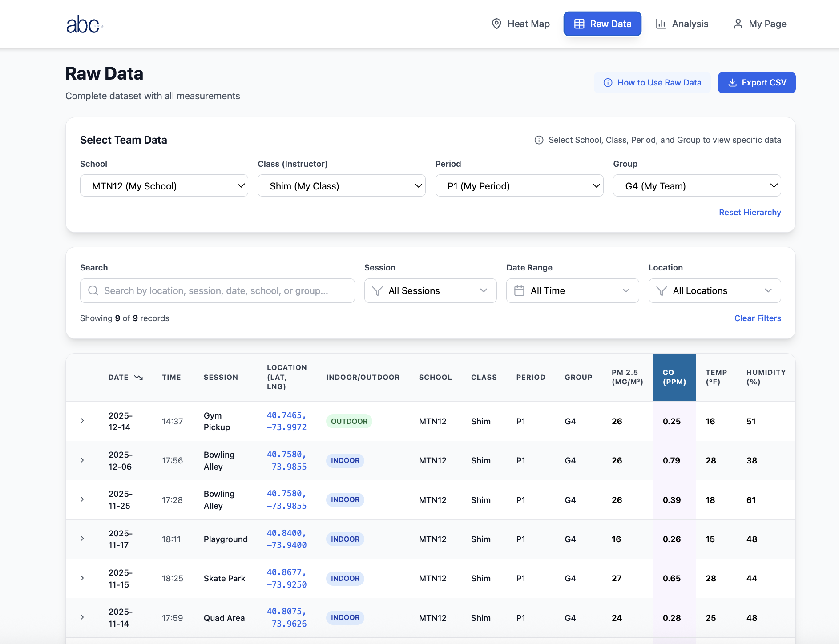
Task: Click the highlighted CO (PPM) column header
Action: click(x=674, y=378)
